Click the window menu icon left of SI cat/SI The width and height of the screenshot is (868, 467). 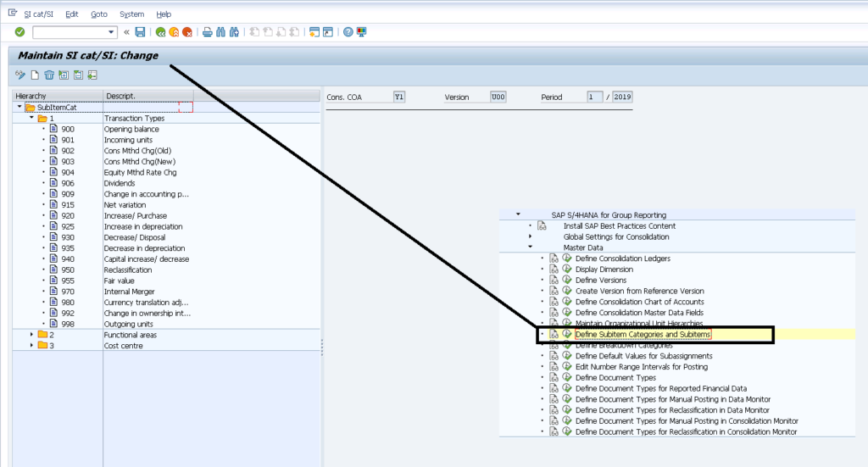click(13, 13)
